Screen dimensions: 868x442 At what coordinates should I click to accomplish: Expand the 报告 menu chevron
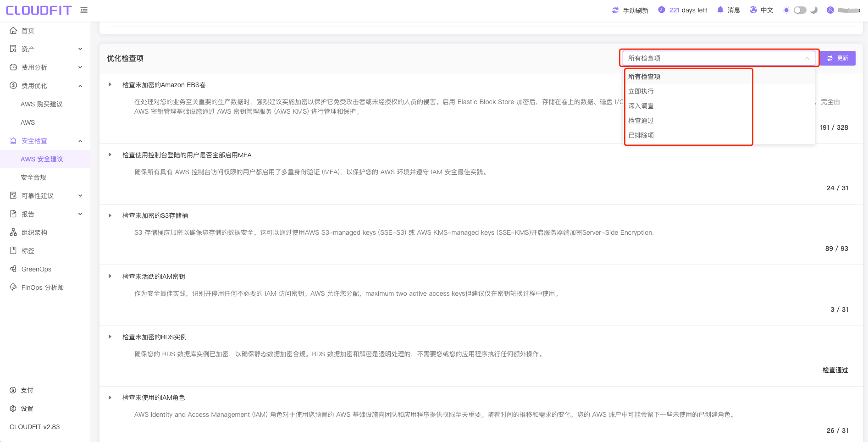pos(80,214)
